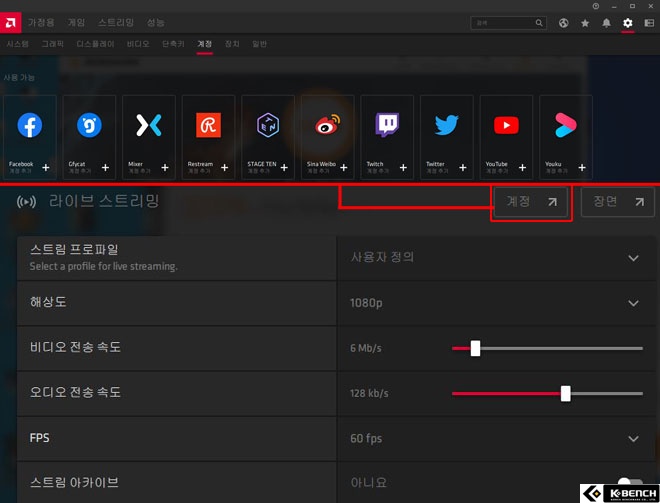This screenshot has width=660, height=503.
Task: Select the YouTube account icon
Action: pyautogui.click(x=506, y=125)
